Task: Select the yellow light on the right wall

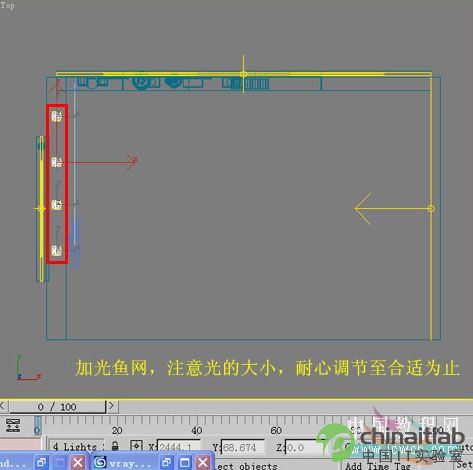Action: [x=431, y=208]
